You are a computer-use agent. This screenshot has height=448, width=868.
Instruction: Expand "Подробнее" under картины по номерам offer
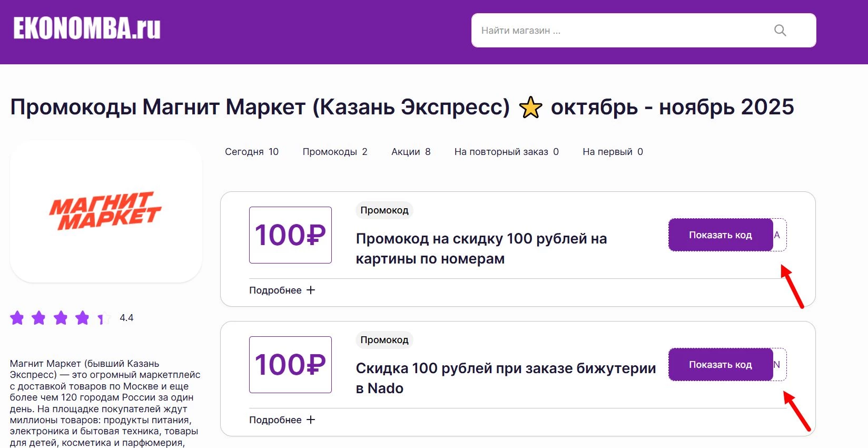pos(282,290)
